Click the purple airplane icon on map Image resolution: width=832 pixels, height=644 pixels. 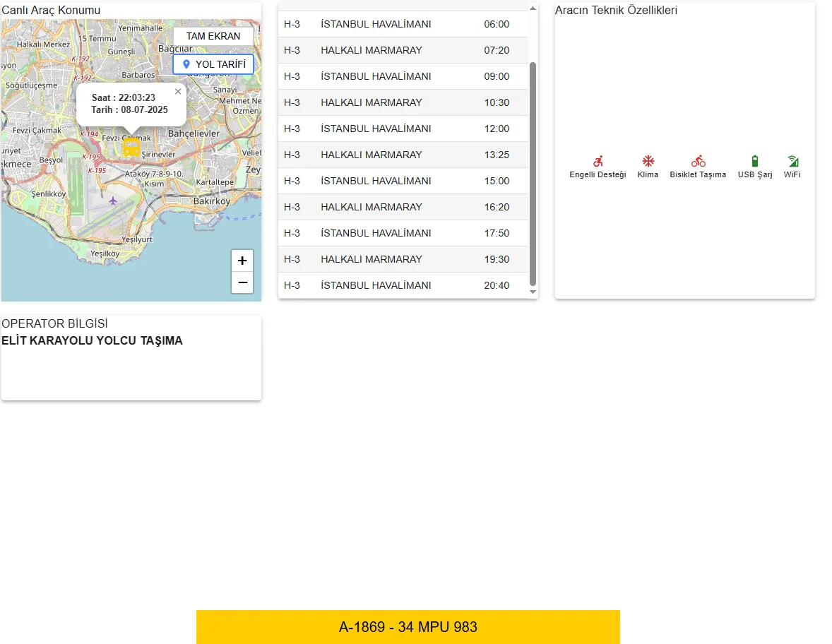click(113, 201)
